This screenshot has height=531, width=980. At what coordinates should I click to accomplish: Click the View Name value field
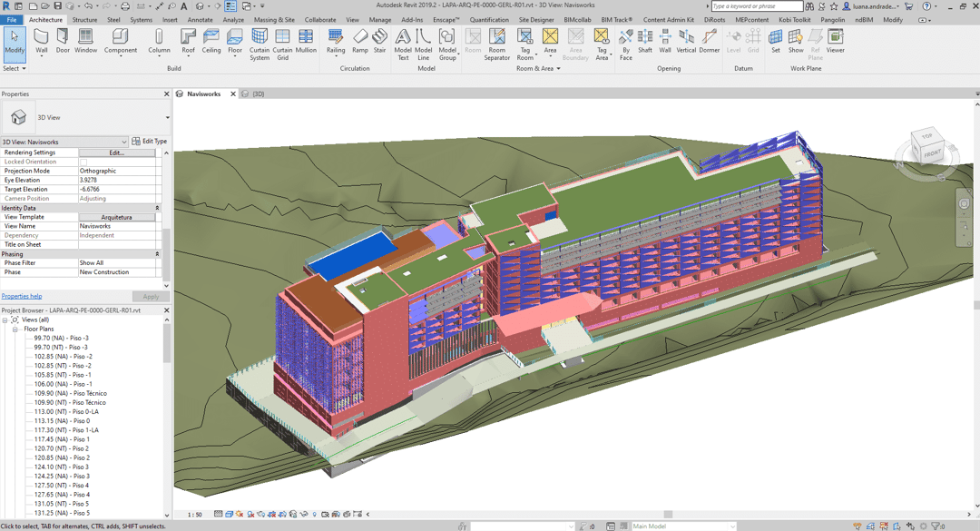(117, 226)
